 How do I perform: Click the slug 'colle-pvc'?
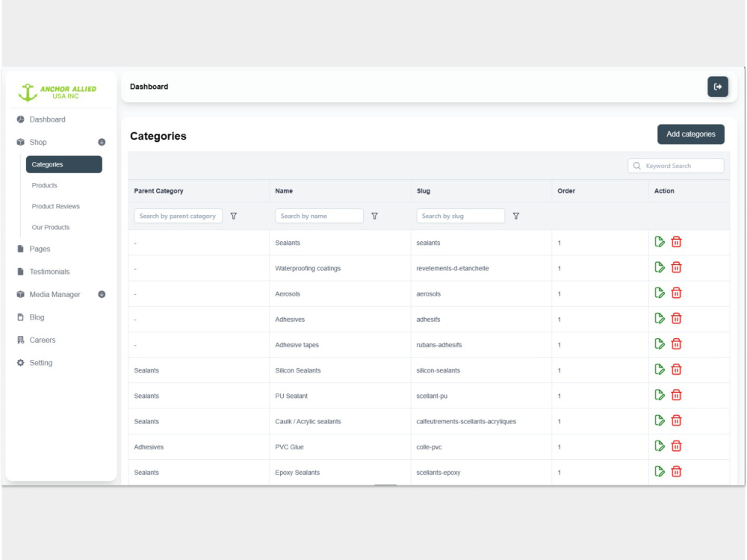click(429, 447)
